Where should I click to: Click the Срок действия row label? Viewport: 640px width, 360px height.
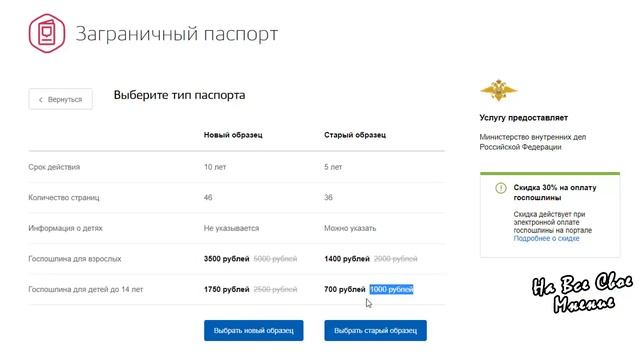pos(54,167)
